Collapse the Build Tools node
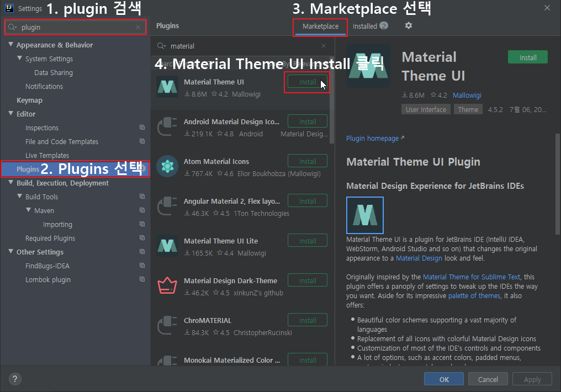 pos(20,196)
